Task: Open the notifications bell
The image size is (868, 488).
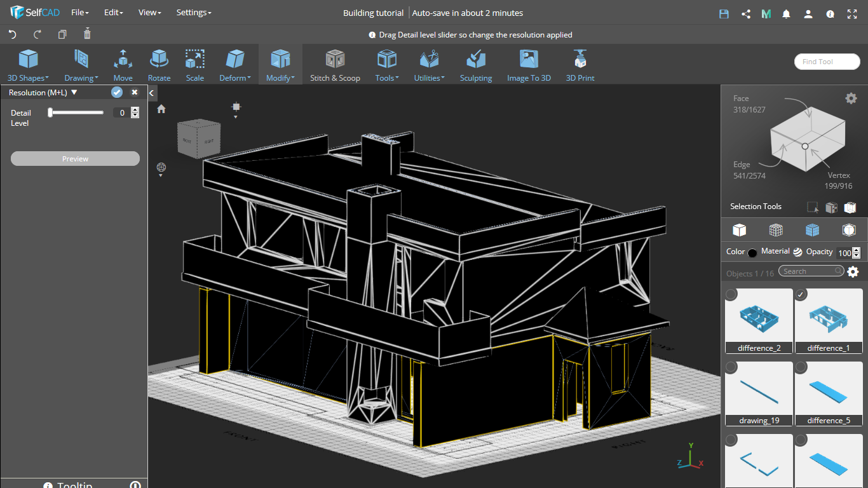Action: click(787, 13)
